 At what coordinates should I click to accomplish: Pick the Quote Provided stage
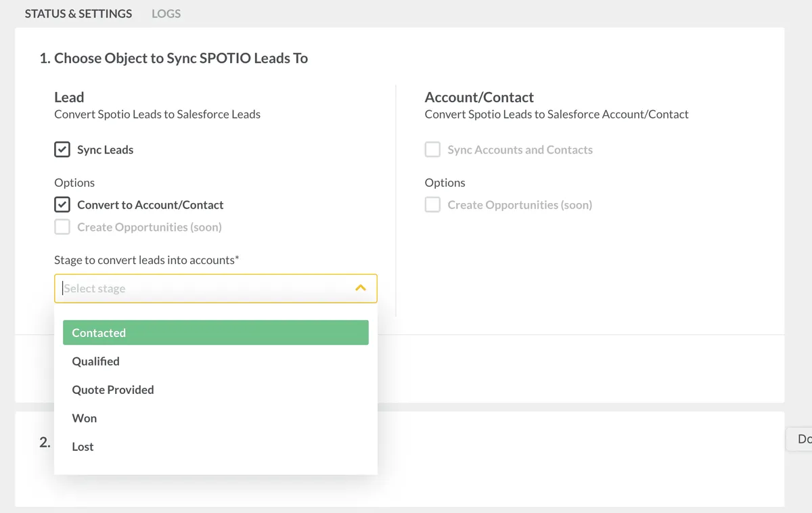coord(113,390)
